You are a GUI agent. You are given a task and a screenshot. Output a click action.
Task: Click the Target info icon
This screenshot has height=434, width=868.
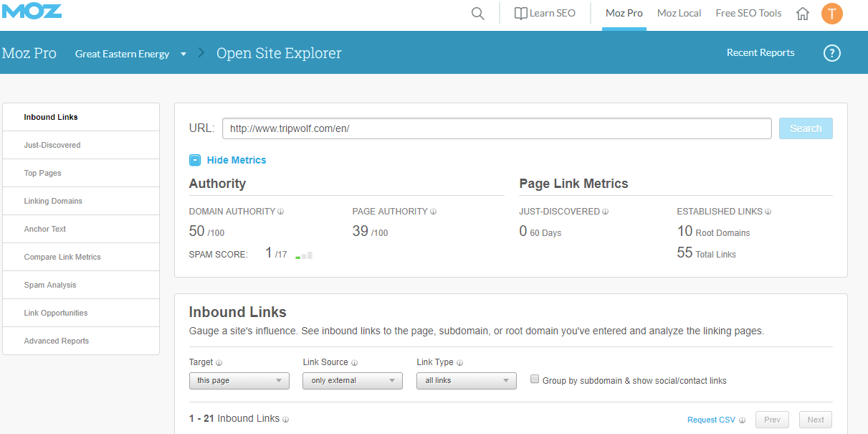click(x=219, y=363)
